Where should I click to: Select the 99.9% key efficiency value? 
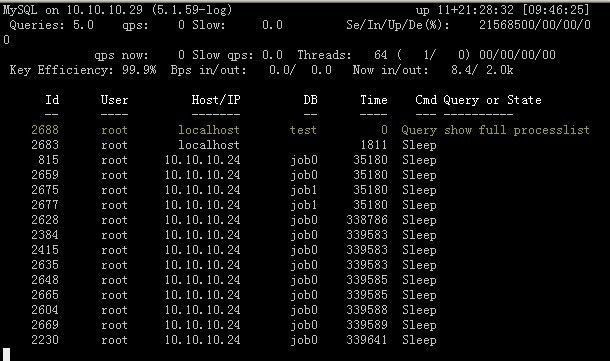click(139, 70)
